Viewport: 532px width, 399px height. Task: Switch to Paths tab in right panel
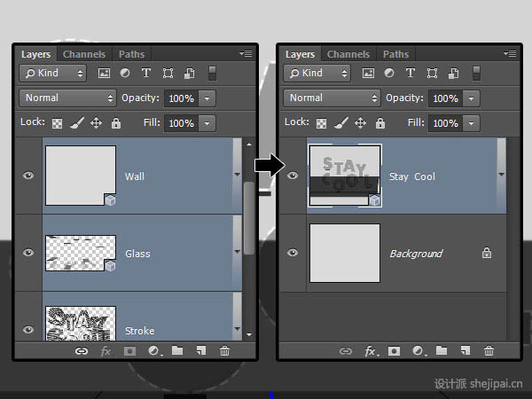click(396, 54)
